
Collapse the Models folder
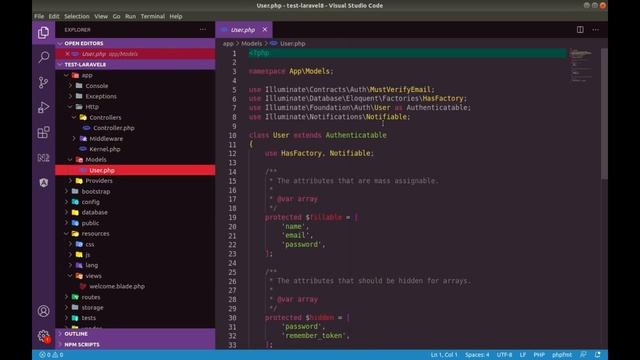pos(70,160)
